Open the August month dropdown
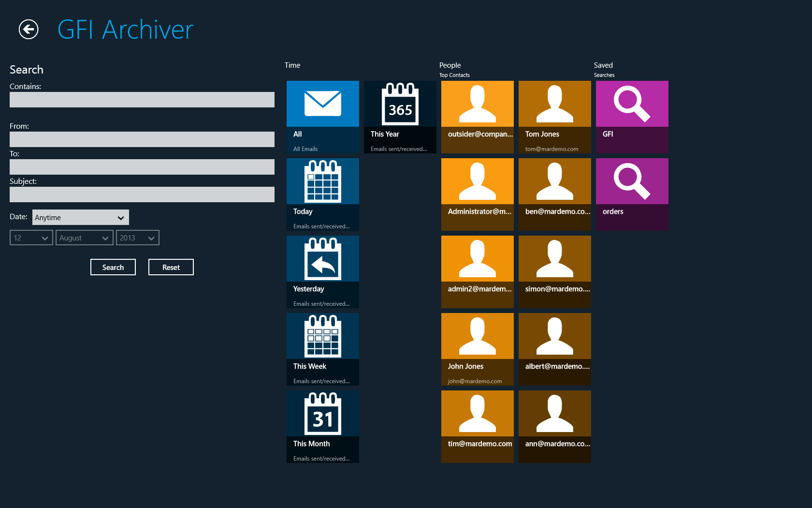 tap(84, 238)
